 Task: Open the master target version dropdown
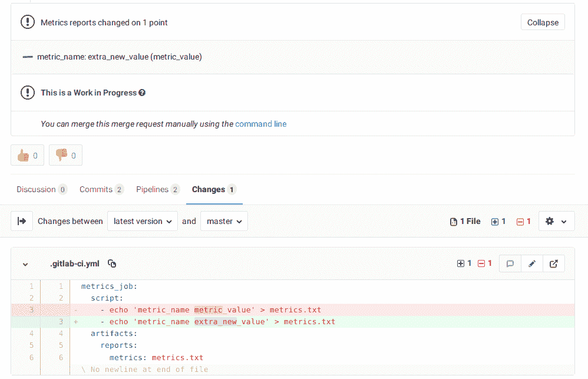tap(224, 221)
